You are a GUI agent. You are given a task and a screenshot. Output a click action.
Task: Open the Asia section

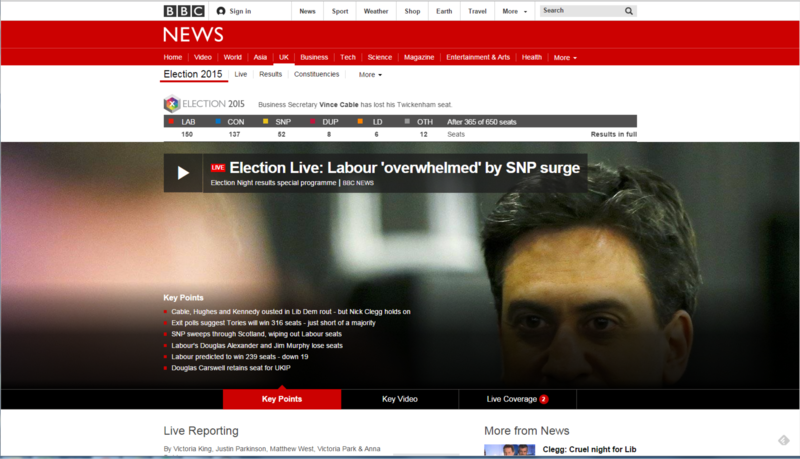(260, 57)
